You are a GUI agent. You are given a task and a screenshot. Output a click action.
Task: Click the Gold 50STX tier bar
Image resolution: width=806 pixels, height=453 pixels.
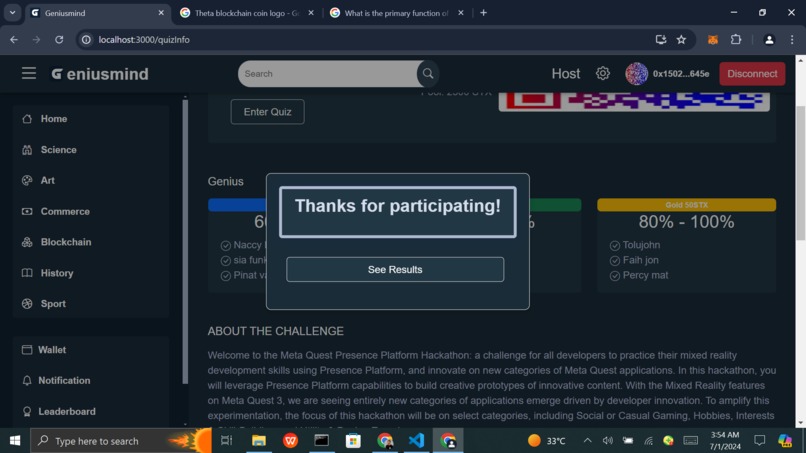[686, 205]
